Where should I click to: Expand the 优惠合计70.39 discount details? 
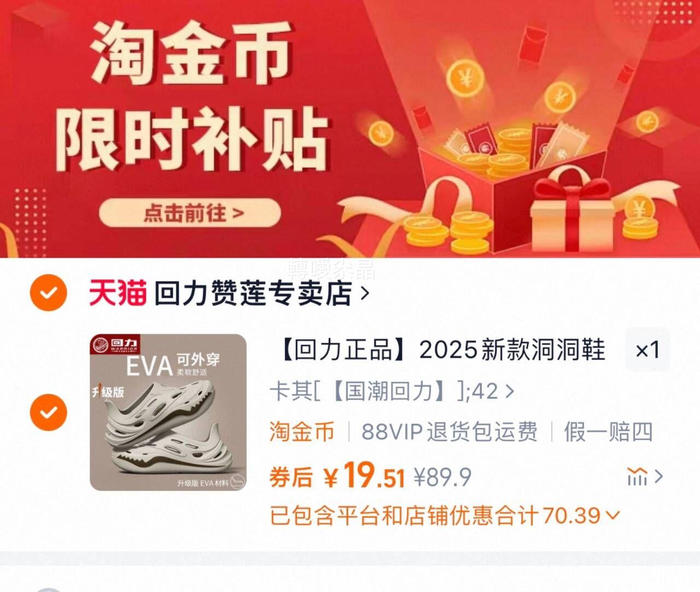coord(445,515)
